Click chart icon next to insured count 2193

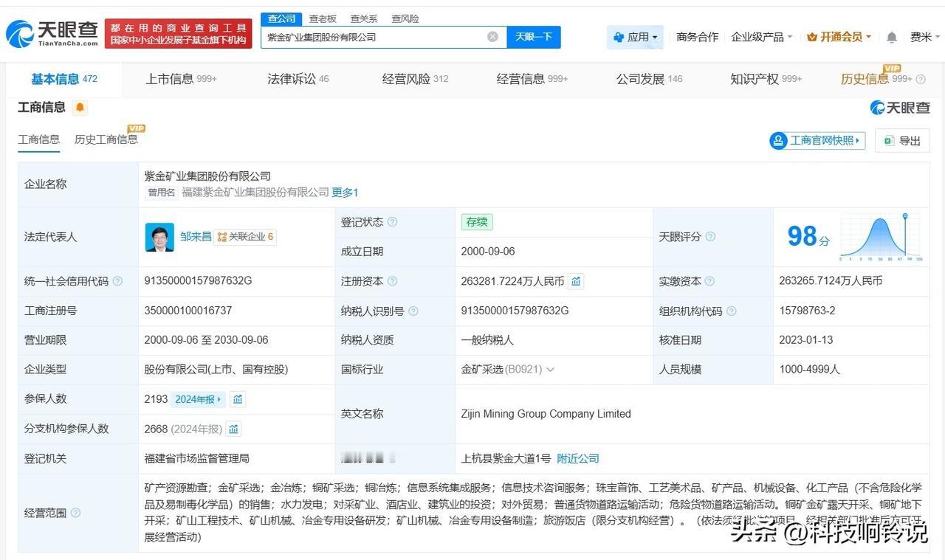(237, 399)
